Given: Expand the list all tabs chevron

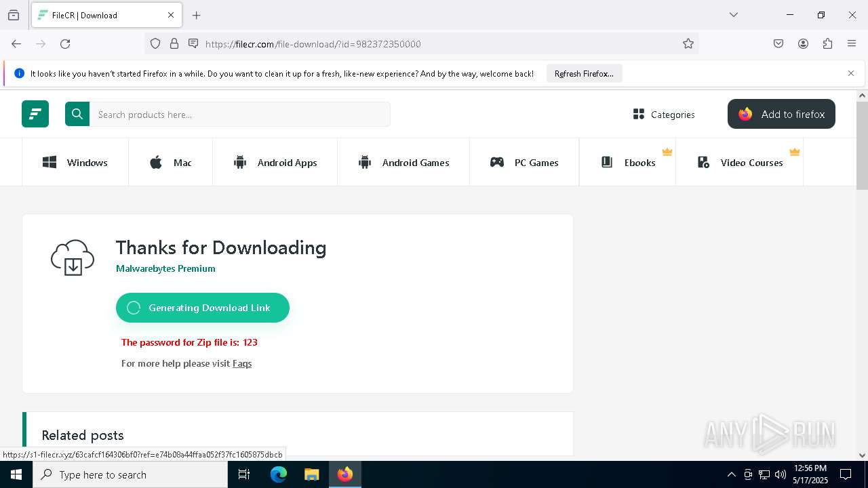Looking at the screenshot, I should (733, 15).
